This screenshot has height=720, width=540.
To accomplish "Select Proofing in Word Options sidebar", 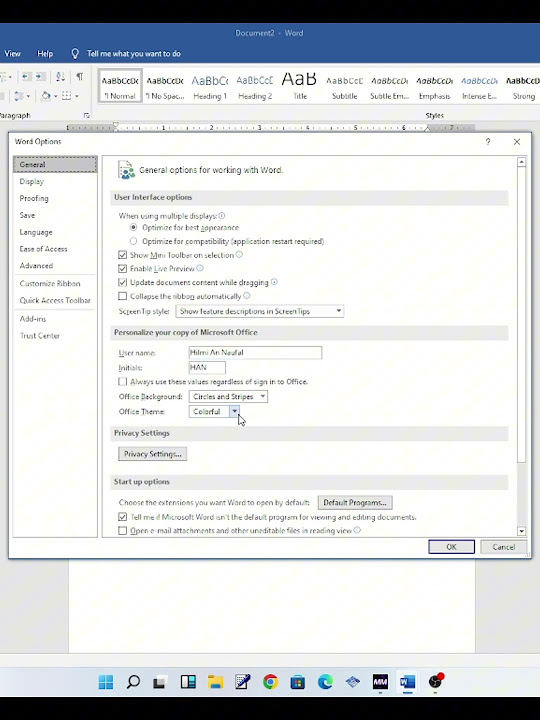I will pos(55,198).
